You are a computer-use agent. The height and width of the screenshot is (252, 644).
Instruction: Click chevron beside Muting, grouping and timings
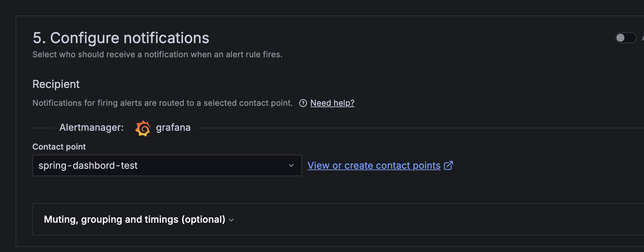tap(231, 220)
